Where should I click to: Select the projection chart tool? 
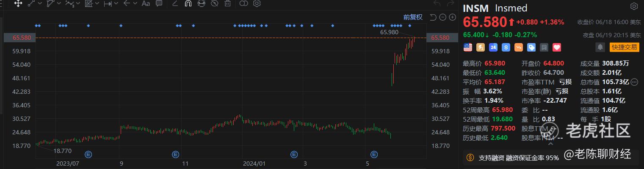click(88, 3)
